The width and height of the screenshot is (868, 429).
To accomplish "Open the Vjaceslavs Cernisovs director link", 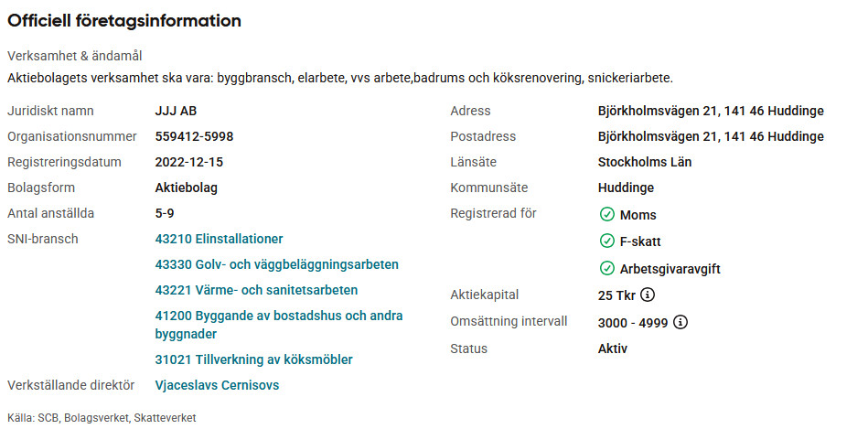I will point(217,385).
